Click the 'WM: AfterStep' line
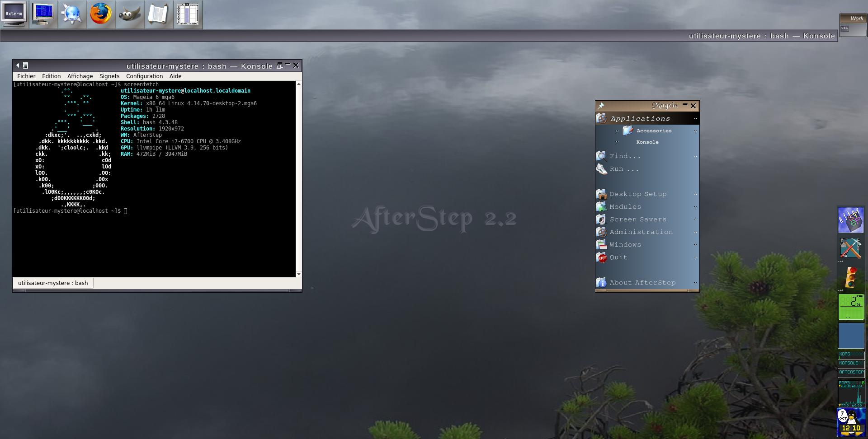Viewport: 868px width, 439px height. [141, 135]
